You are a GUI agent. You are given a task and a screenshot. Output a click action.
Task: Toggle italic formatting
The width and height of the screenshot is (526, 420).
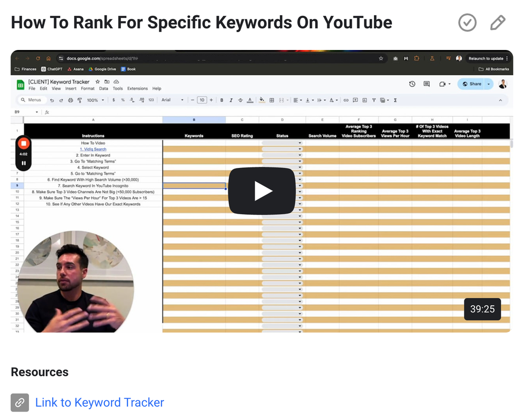coord(231,100)
